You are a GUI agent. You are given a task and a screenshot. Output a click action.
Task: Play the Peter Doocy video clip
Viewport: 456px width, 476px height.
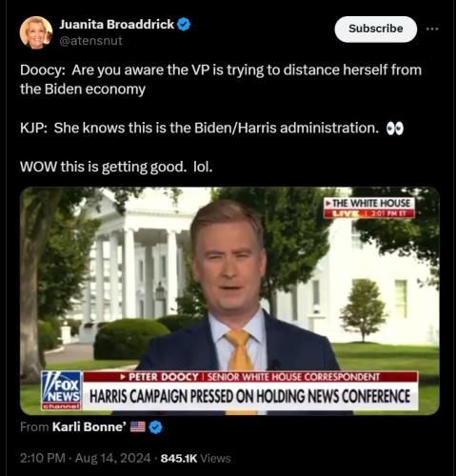pyautogui.click(x=229, y=301)
